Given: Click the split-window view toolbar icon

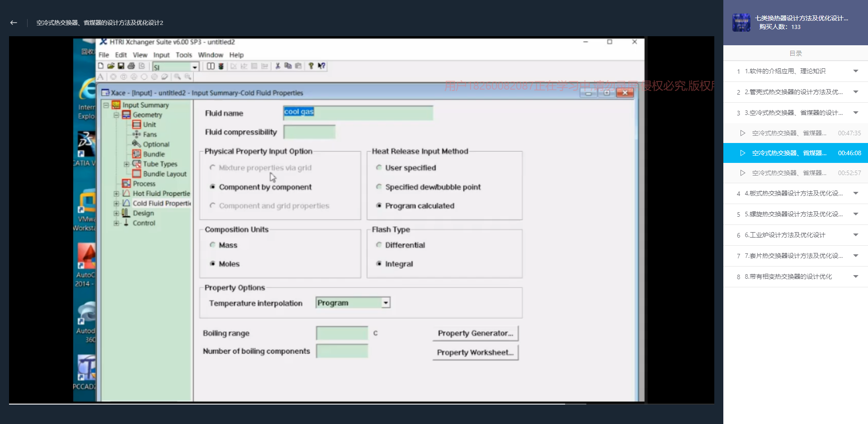Looking at the screenshot, I should (211, 66).
